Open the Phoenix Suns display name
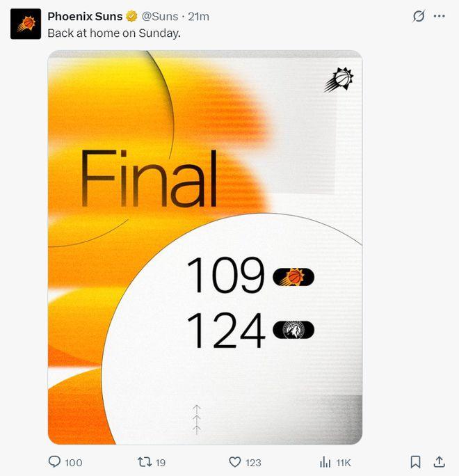The height and width of the screenshot is (476, 459). click(85, 17)
